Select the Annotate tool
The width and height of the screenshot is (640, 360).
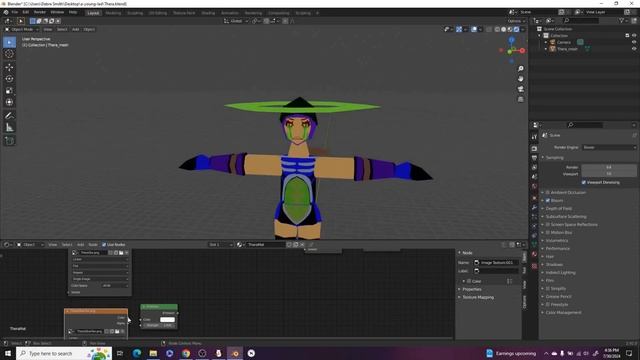tap(9, 116)
